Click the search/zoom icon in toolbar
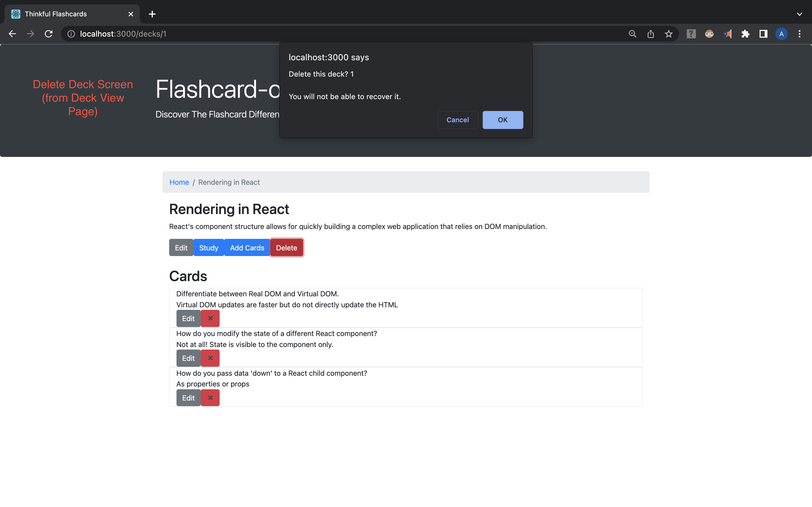Image resolution: width=812 pixels, height=507 pixels. coord(632,34)
